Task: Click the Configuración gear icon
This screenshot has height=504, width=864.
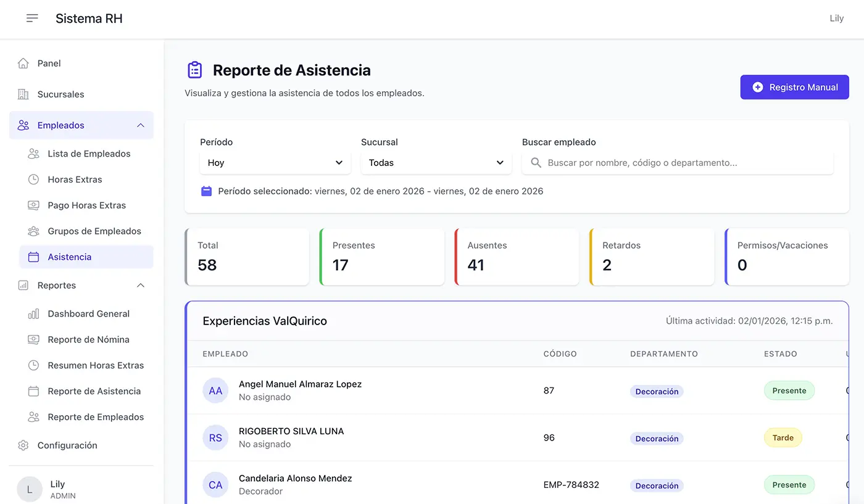Action: point(23,445)
